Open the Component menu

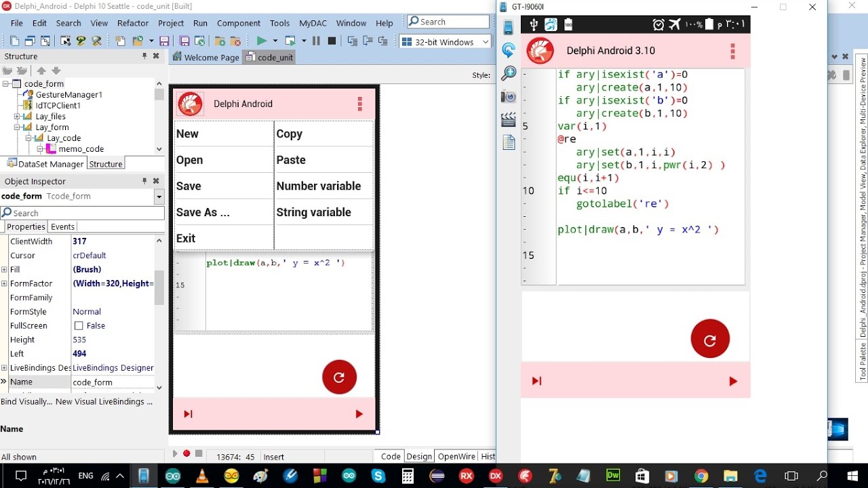(239, 22)
